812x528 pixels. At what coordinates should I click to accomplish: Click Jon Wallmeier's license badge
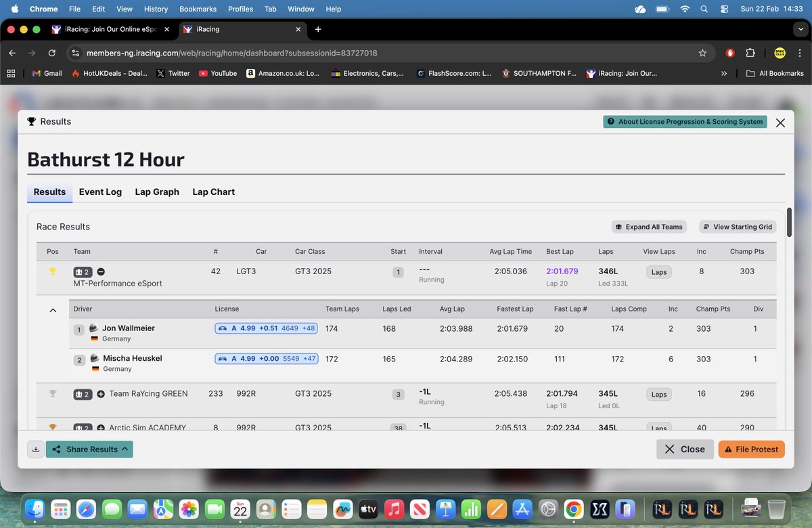coord(267,328)
